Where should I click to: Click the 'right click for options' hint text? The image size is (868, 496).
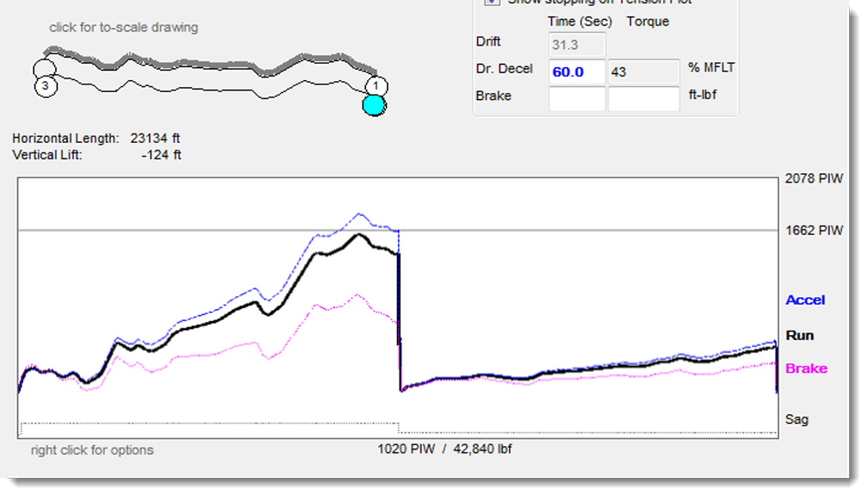(x=92, y=450)
